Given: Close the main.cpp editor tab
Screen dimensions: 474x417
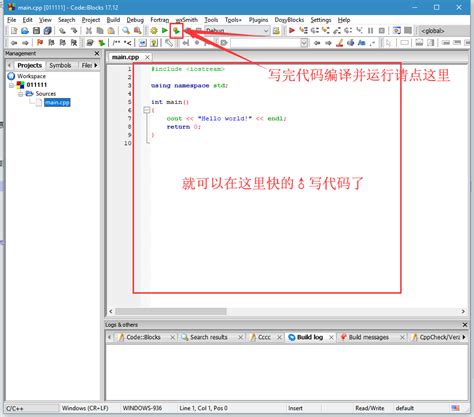Looking at the screenshot, I should click(147, 57).
